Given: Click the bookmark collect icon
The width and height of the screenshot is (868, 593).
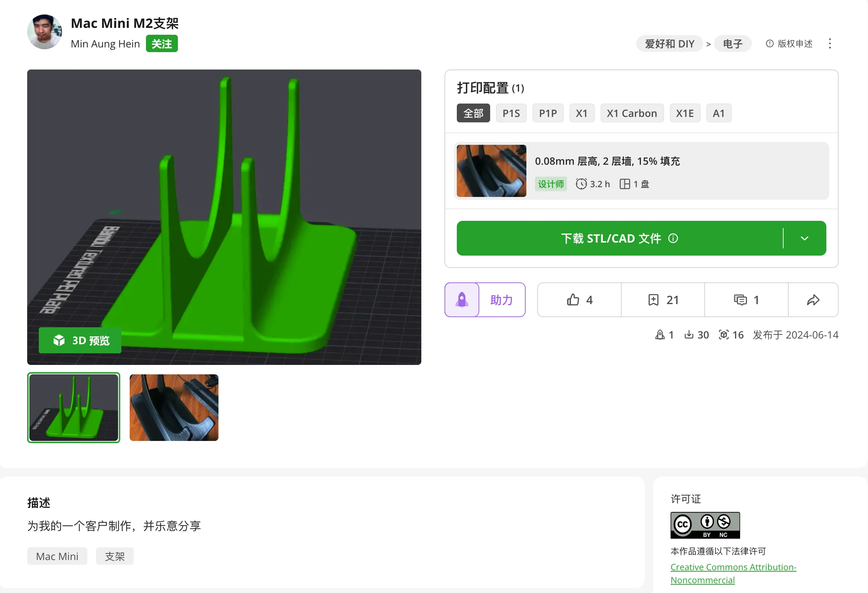Looking at the screenshot, I should point(653,300).
